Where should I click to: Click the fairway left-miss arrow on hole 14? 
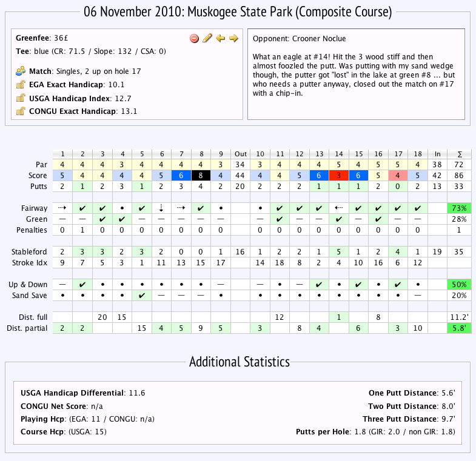pos(339,208)
